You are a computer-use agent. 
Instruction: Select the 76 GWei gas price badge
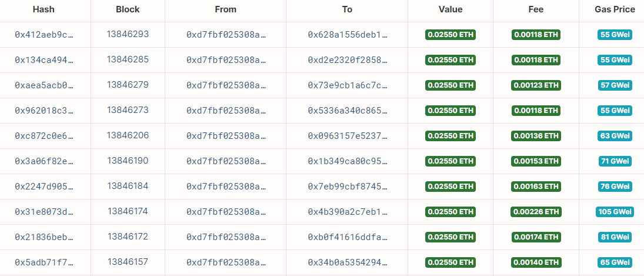click(615, 187)
